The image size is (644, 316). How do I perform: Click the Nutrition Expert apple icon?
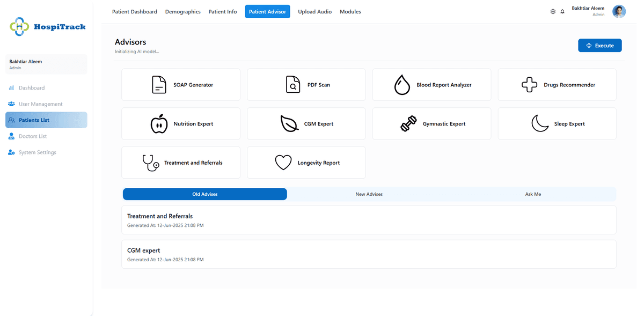point(159,123)
